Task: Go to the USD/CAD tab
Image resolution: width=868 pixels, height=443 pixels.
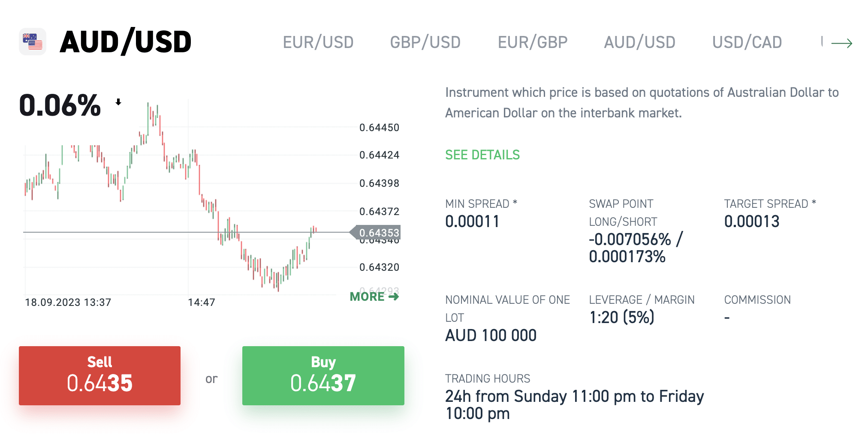Action: pos(747,42)
